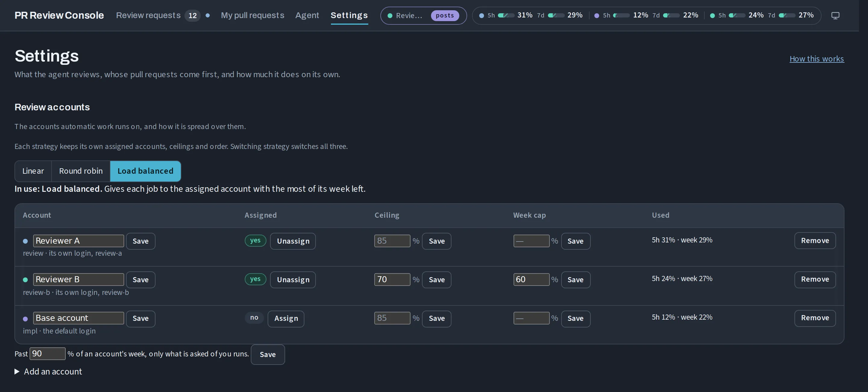Select the Settings tab

349,15
